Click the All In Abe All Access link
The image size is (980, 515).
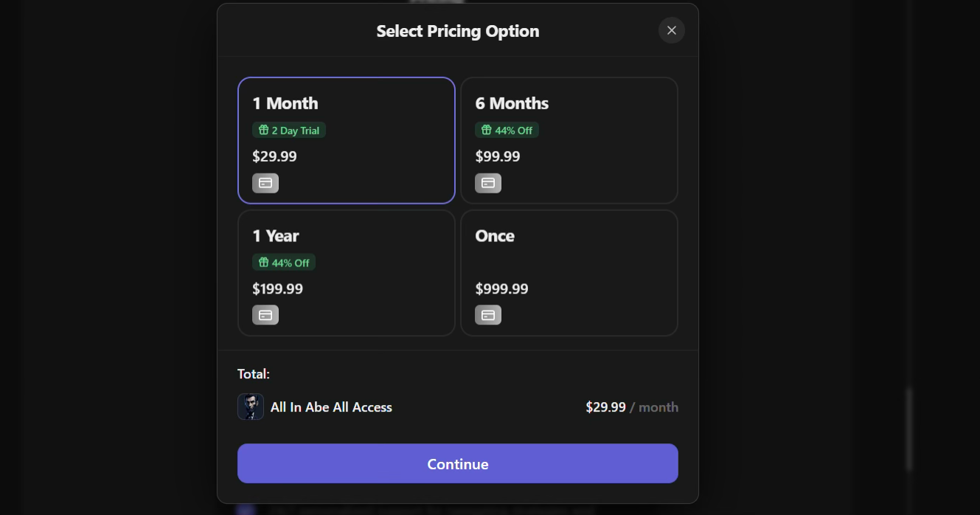331,407
